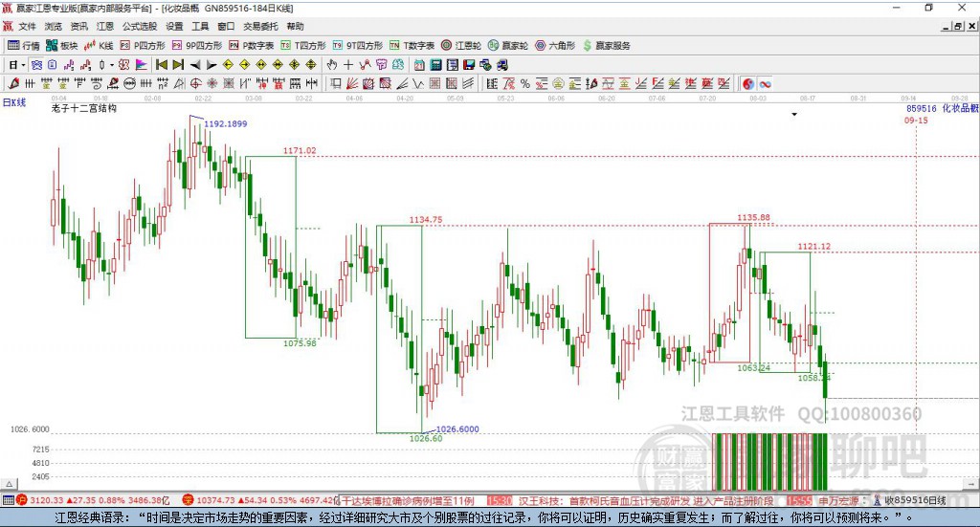
Task: Select the red target circle tool
Action: pos(195,83)
